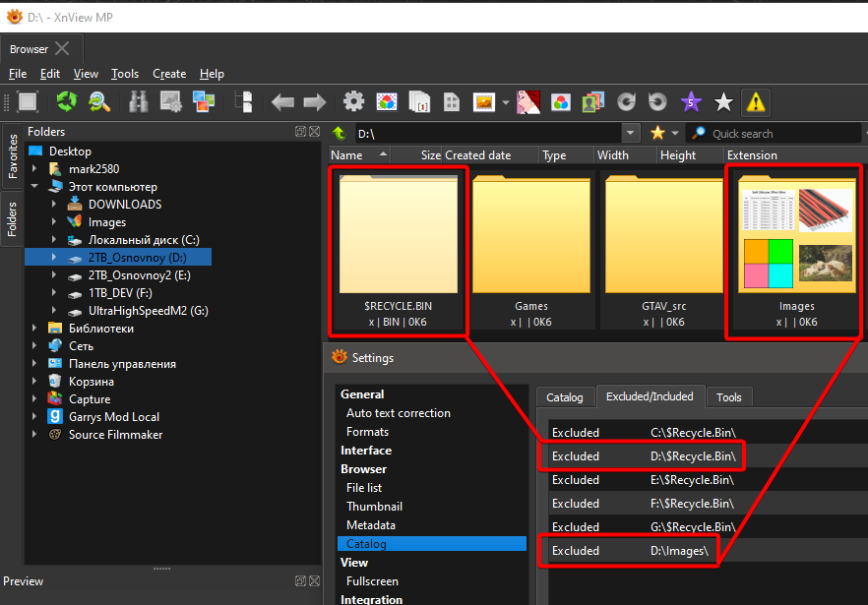This screenshot has height=605, width=868.
Task: Collapse the Этот компьютер tree node
Action: click(x=34, y=187)
